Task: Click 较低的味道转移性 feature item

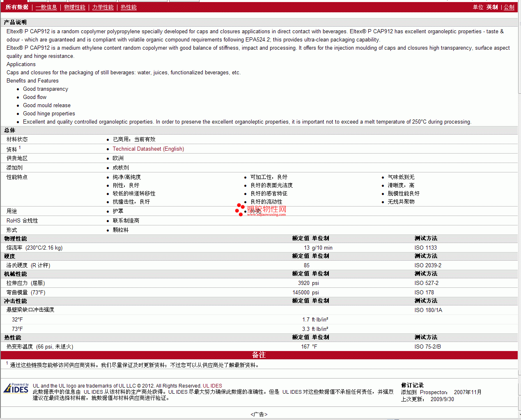Action: click(x=134, y=194)
